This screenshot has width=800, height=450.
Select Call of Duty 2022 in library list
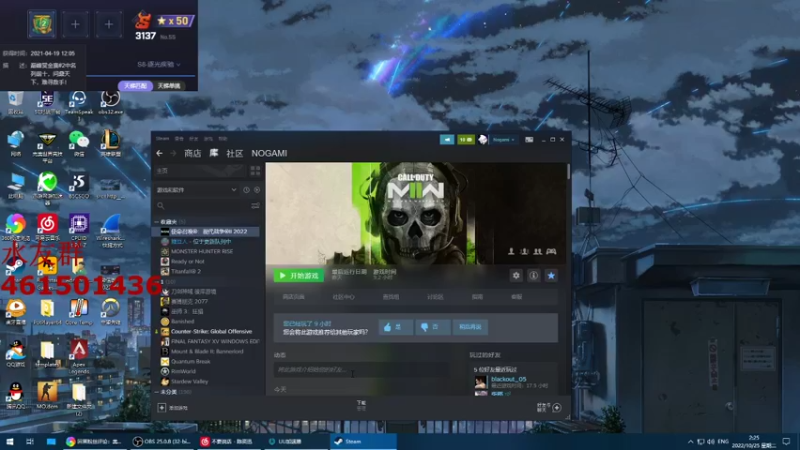click(x=208, y=232)
